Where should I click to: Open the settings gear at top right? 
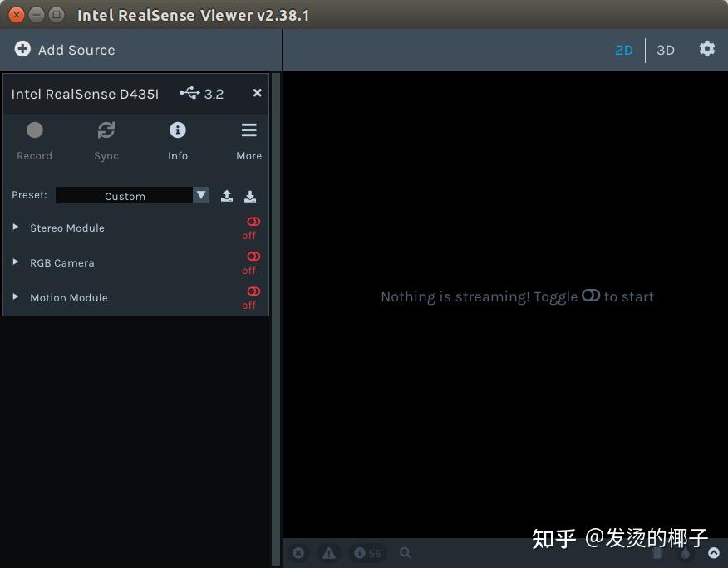[707, 49]
